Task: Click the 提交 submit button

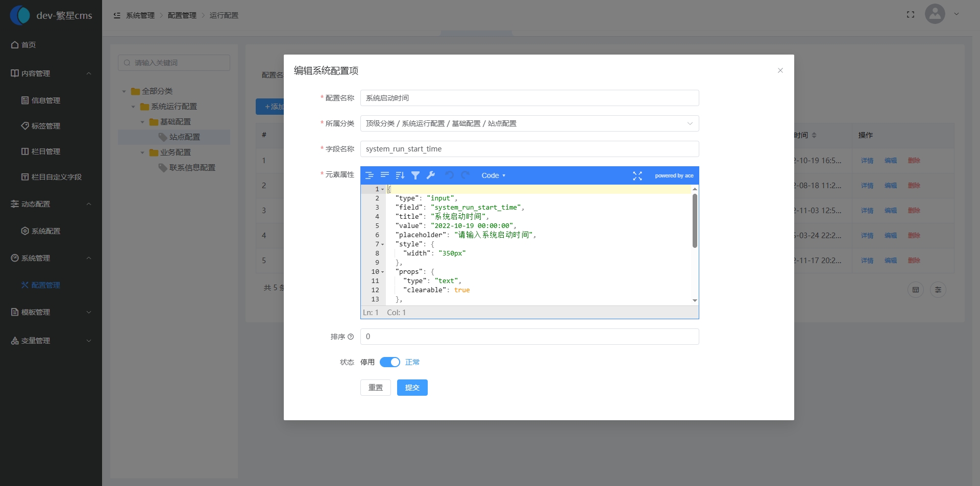Action: [412, 388]
